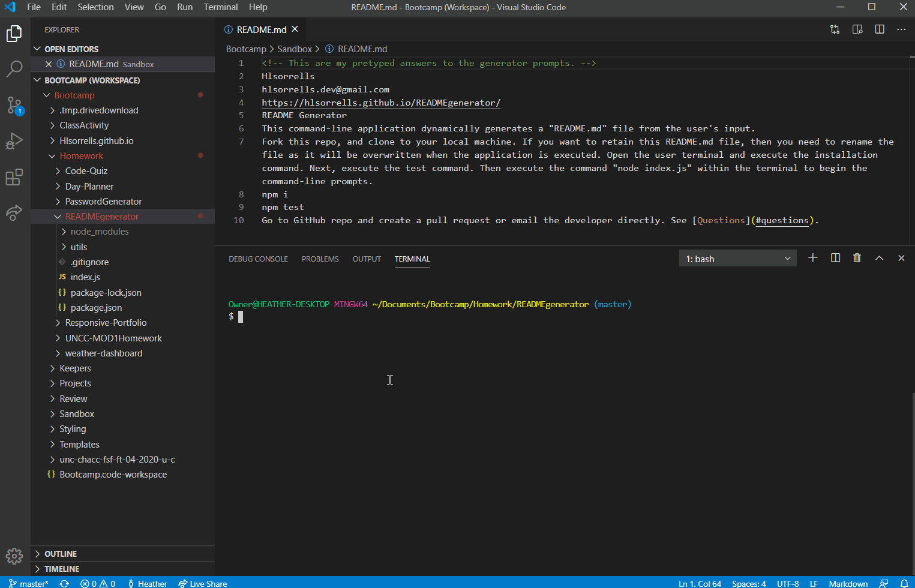
Task: Change UTF-8 file encoding
Action: click(x=788, y=583)
